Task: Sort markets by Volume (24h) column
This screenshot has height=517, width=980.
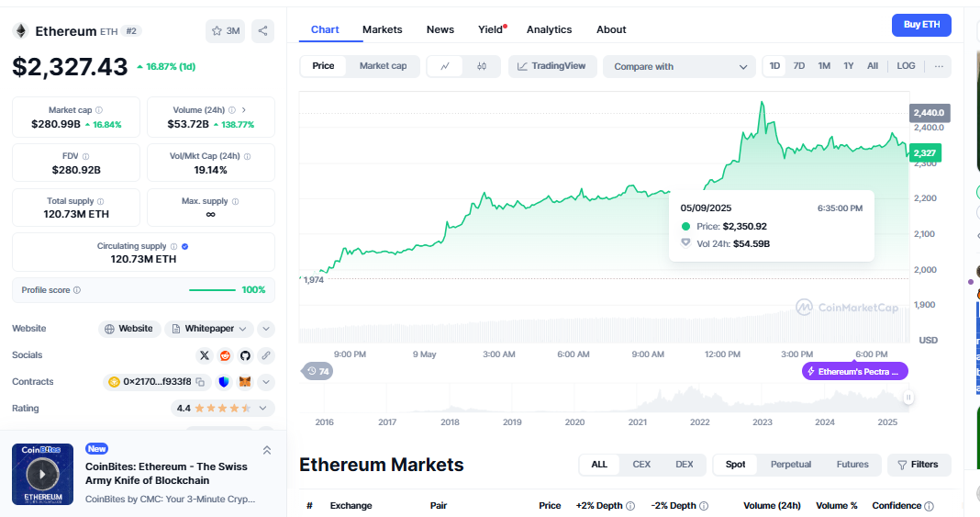Action: click(x=772, y=506)
